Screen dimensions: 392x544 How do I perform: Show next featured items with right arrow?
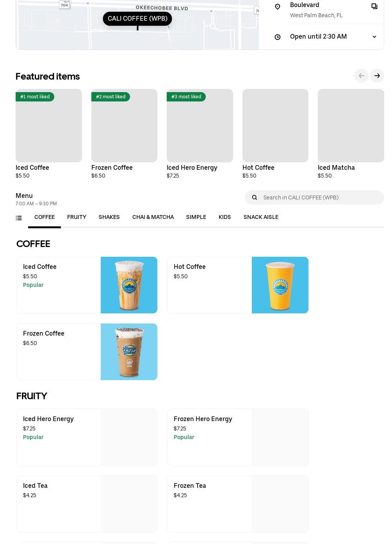coord(377,76)
